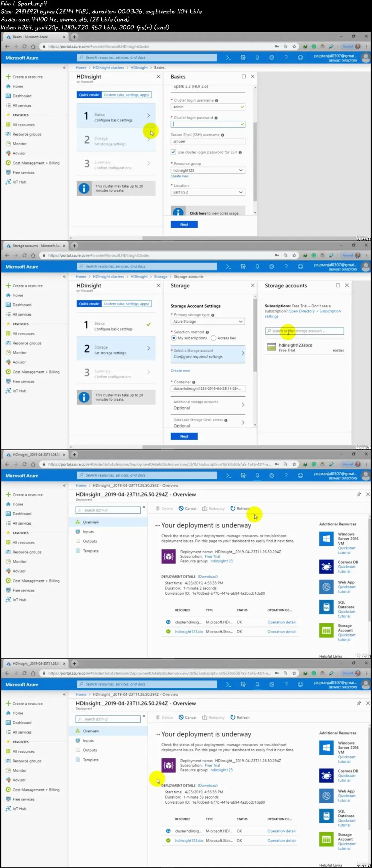Click Storage Account icon, 1 minute 2 seconds page
This screenshot has height=868, width=372.
tap(326, 630)
